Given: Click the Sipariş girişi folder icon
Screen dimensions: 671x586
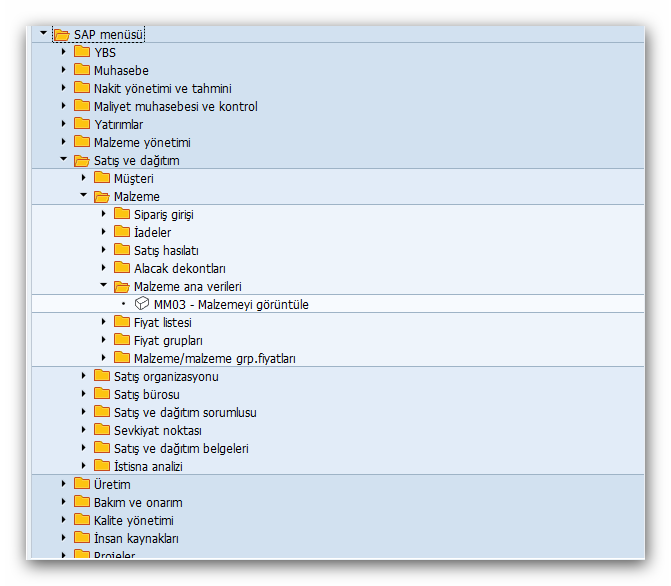Looking at the screenshot, I should coord(122,214).
